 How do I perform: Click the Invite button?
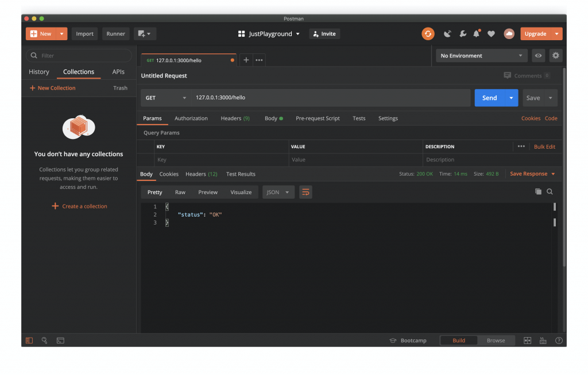325,34
